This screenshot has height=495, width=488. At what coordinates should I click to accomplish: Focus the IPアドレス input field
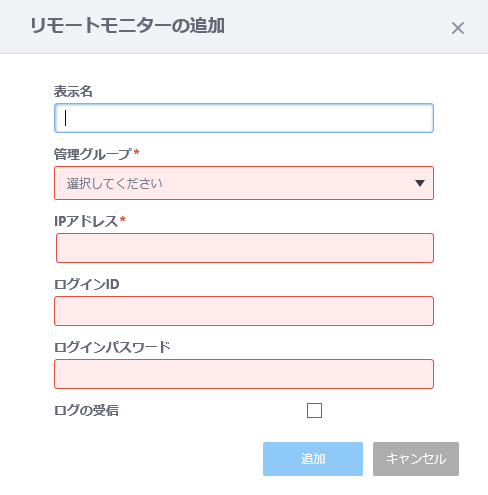pyautogui.click(x=245, y=248)
